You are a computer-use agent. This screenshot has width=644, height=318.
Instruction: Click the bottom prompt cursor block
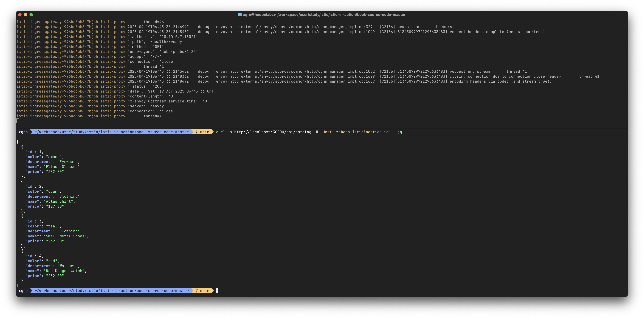217,291
